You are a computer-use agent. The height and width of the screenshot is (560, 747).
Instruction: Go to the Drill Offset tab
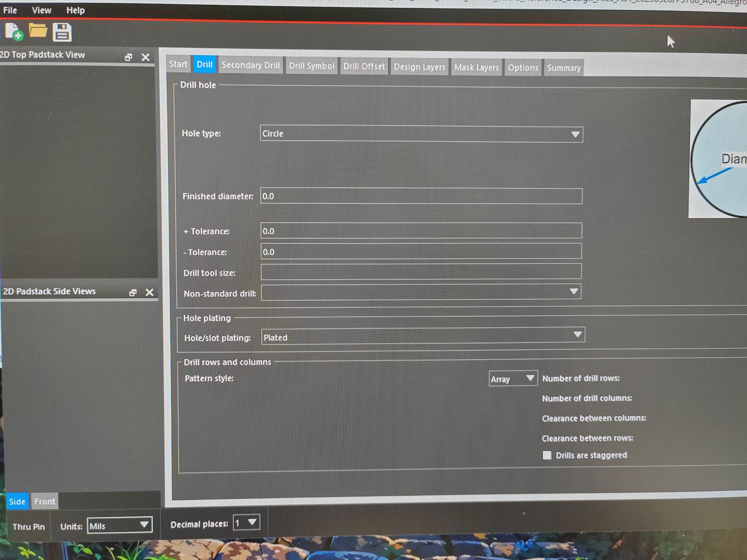coord(364,66)
